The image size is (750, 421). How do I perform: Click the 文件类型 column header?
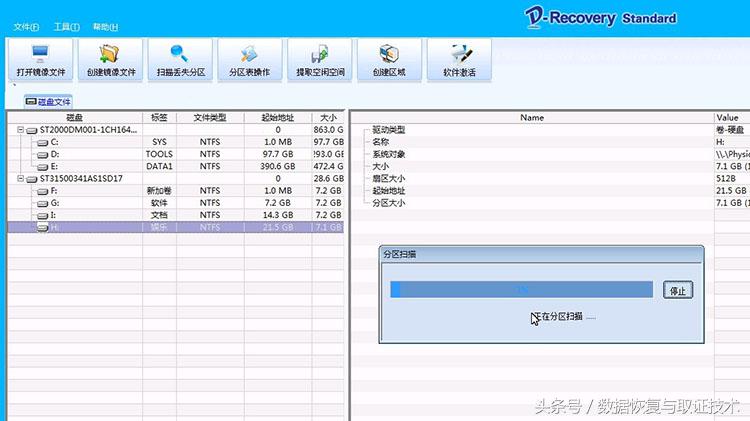click(x=210, y=117)
